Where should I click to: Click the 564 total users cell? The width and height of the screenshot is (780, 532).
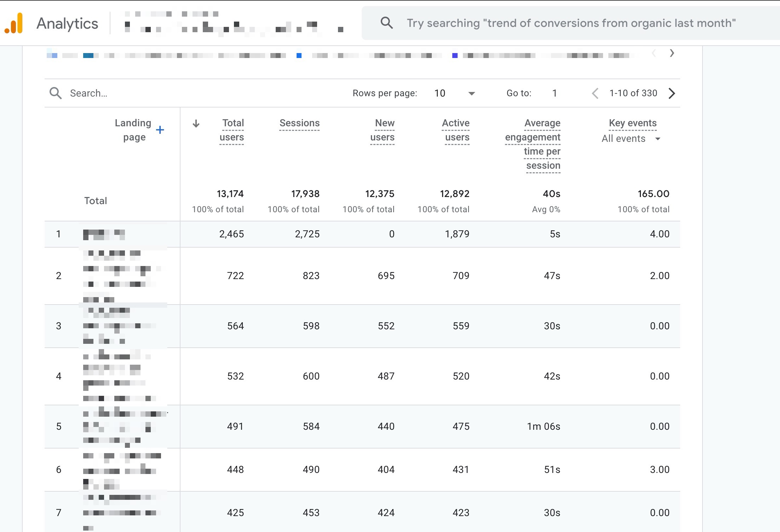[235, 326]
